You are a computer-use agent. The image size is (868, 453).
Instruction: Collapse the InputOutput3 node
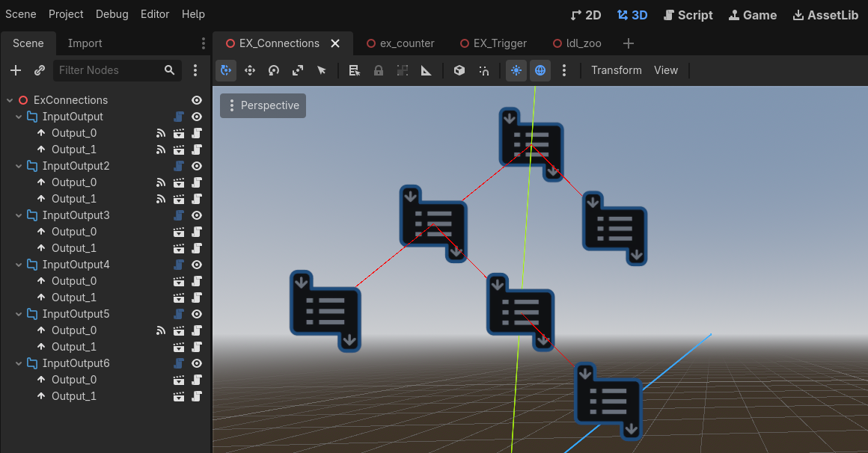pos(18,215)
